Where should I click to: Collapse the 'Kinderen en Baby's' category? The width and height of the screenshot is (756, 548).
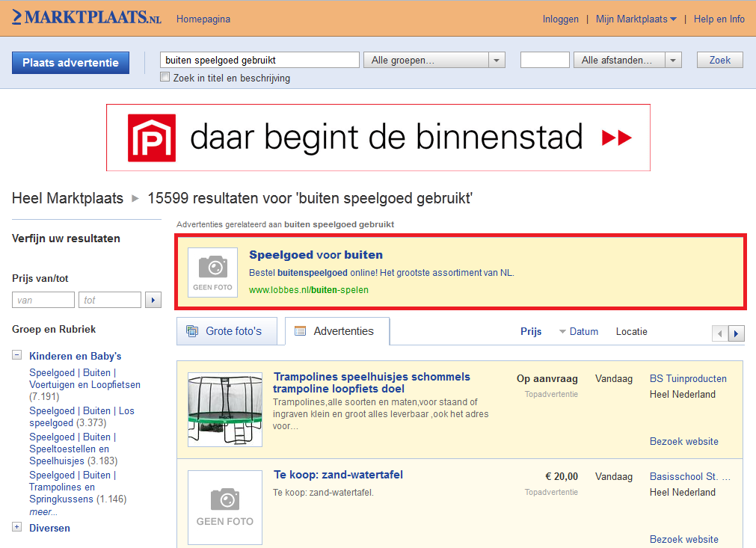click(17, 356)
